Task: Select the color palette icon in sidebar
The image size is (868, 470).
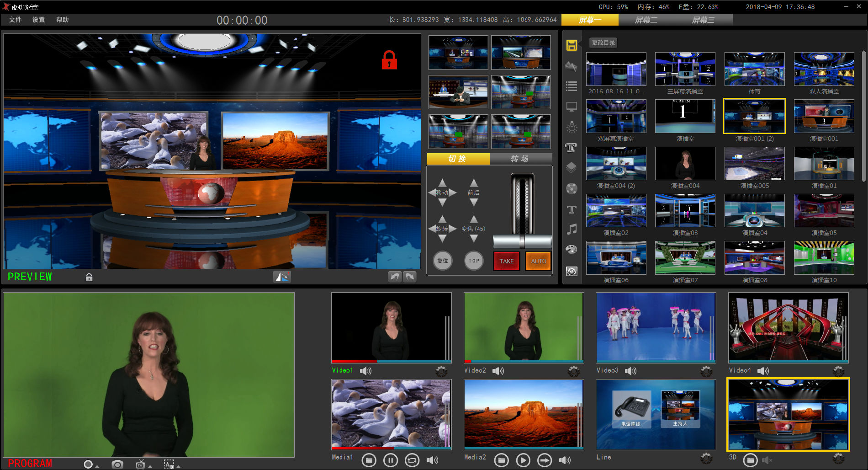Action: tap(572, 250)
